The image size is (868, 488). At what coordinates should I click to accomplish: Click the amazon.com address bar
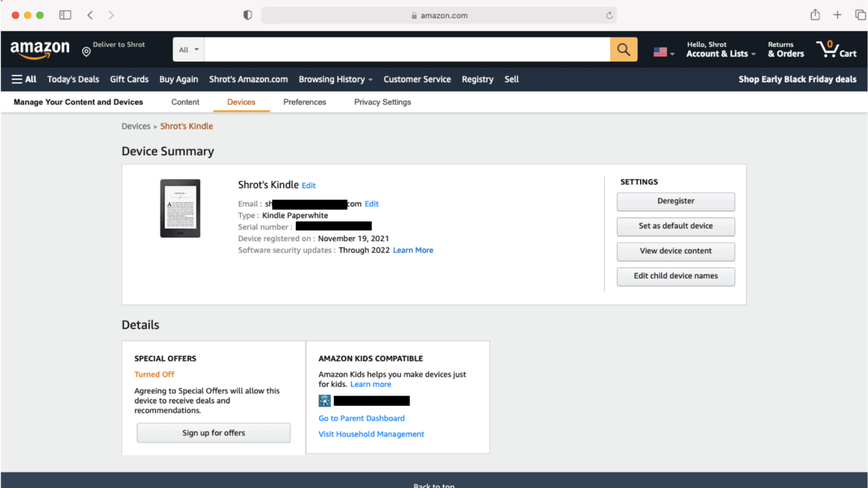(x=440, y=15)
